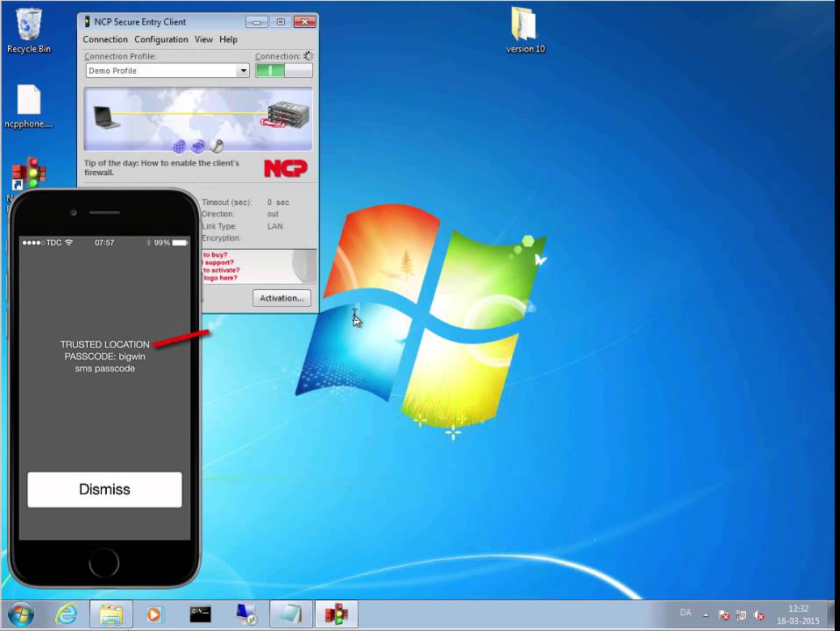Image resolution: width=840 pixels, height=631 pixels.
Task: Click 'TRUSTED LOCATION' text on phone
Action: pyautogui.click(x=104, y=344)
